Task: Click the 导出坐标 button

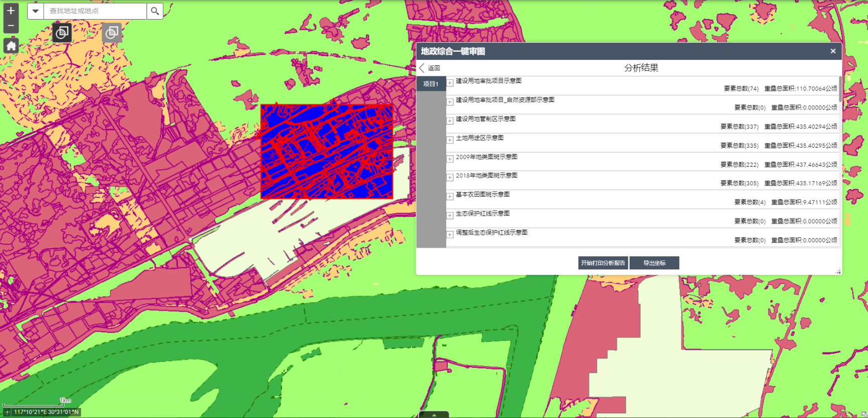Action: point(654,263)
